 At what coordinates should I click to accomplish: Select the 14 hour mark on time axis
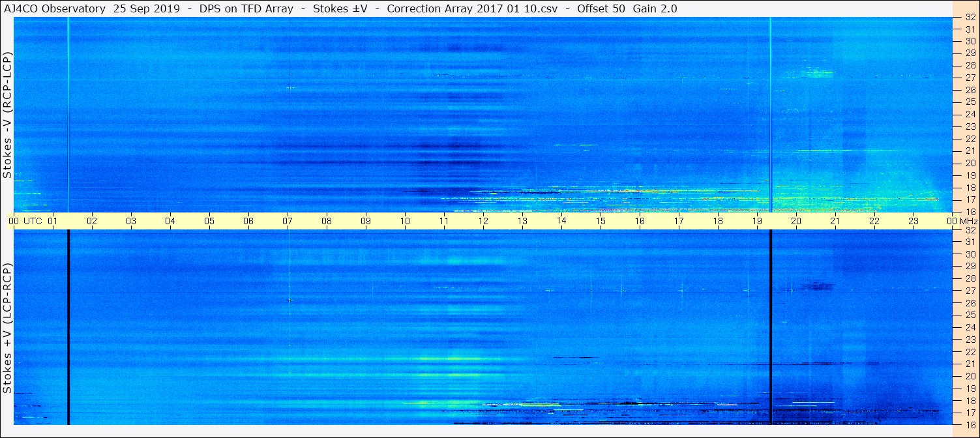coord(561,221)
